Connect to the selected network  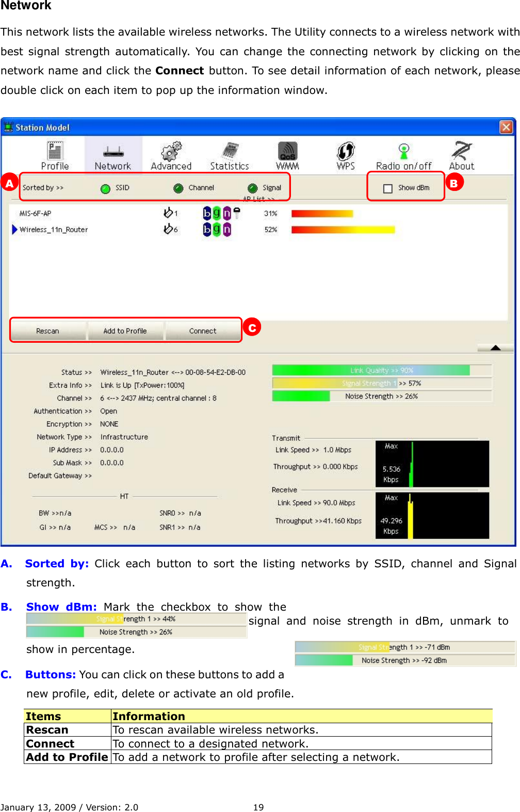tap(203, 331)
